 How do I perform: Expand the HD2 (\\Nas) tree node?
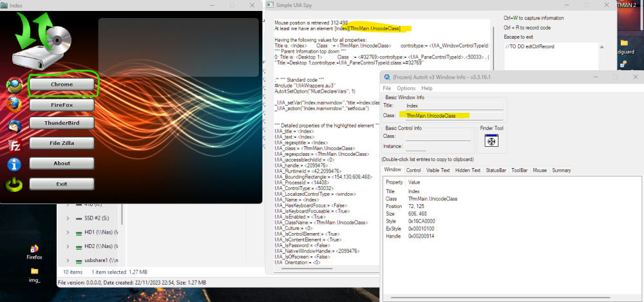pos(68,247)
